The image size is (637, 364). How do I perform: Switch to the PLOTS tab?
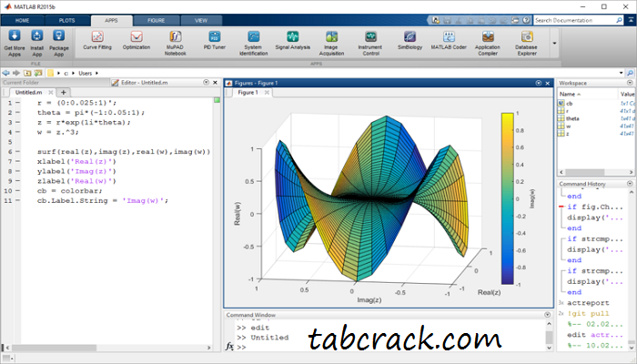(67, 20)
